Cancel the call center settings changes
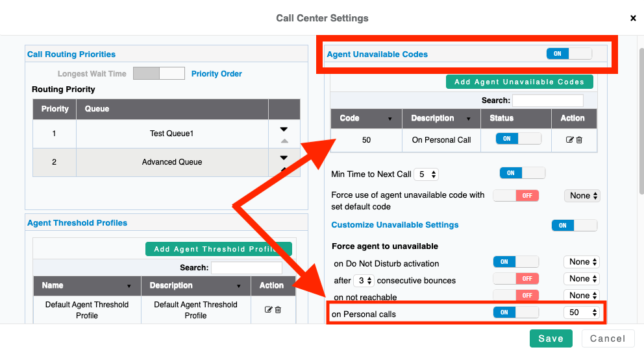Screen dimensions: 644x354 tap(608, 338)
